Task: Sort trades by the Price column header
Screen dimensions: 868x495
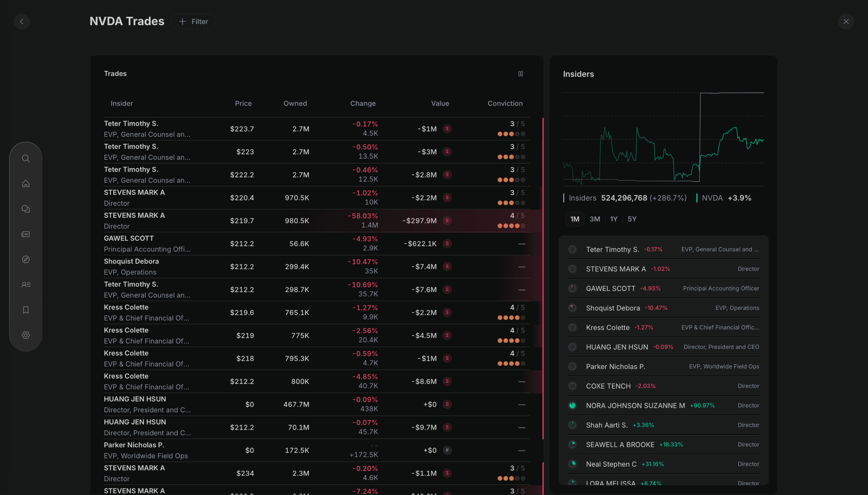Action: (243, 103)
